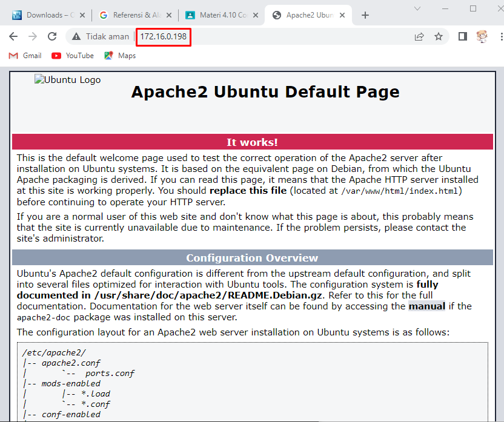
Task: Open the Maps bookmark
Action: click(120, 56)
